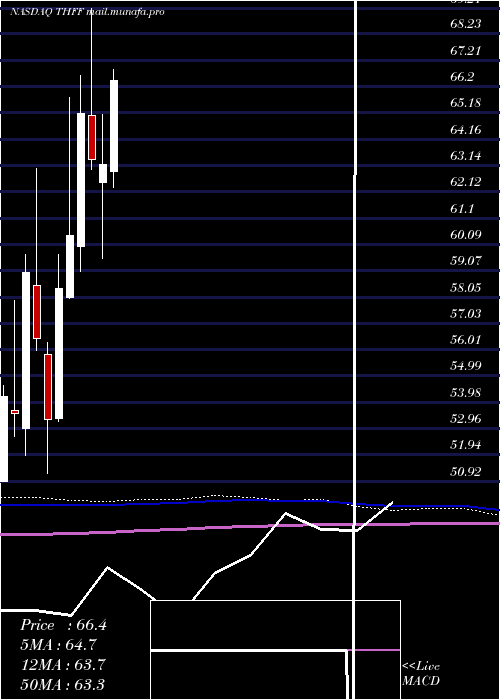Select the last white candlestick near 66.2

click(114, 126)
